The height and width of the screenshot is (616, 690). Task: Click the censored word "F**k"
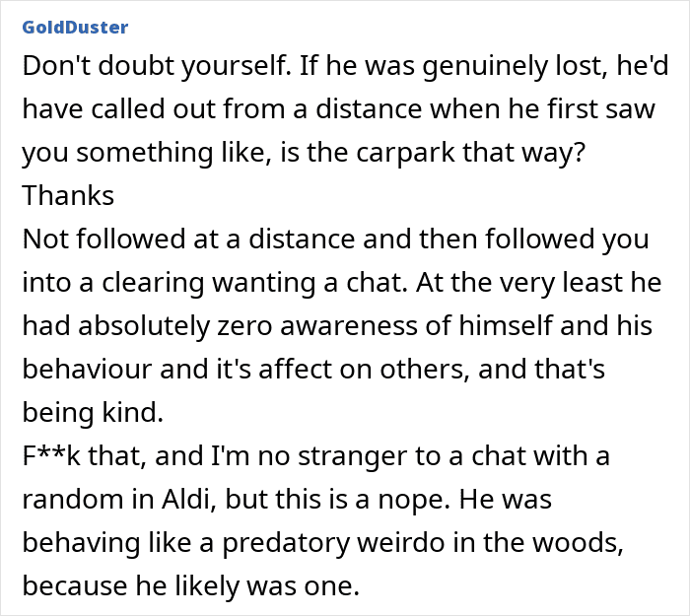pyautogui.click(x=51, y=455)
